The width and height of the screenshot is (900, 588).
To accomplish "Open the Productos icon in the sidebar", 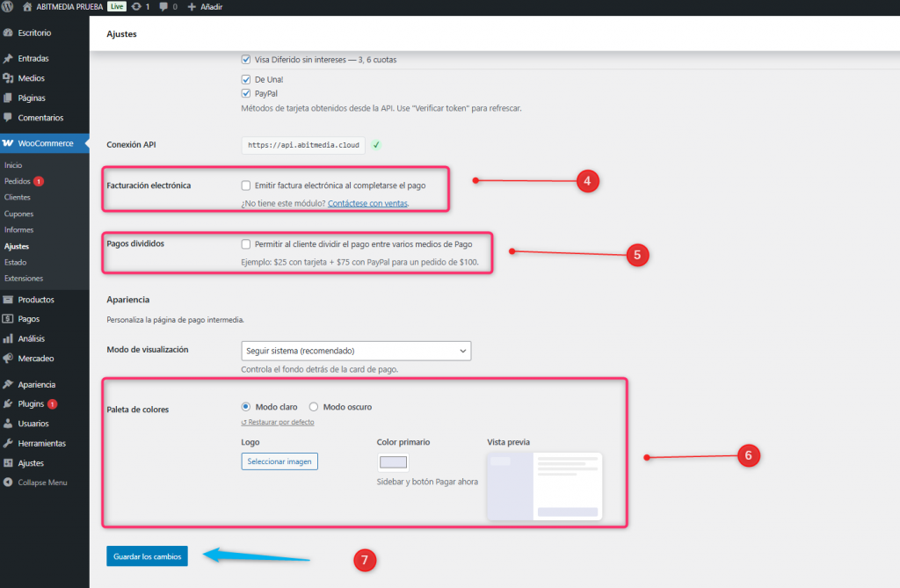I will pos(9,300).
